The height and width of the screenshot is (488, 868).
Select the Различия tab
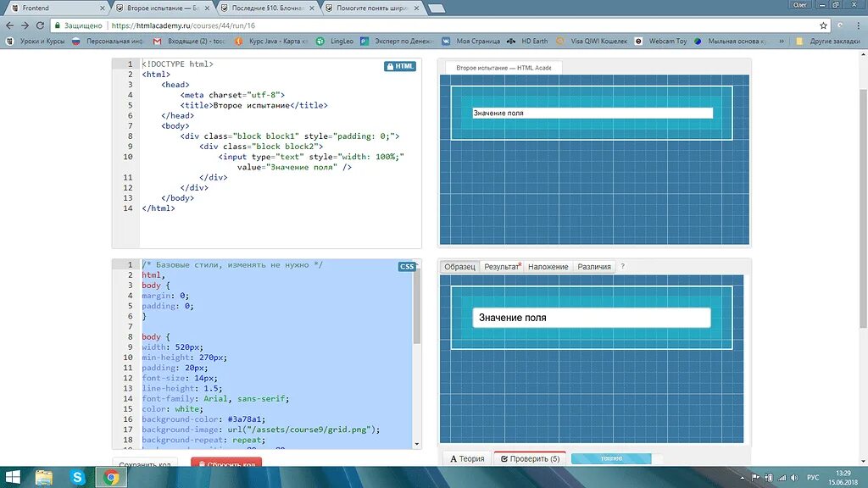click(x=594, y=267)
